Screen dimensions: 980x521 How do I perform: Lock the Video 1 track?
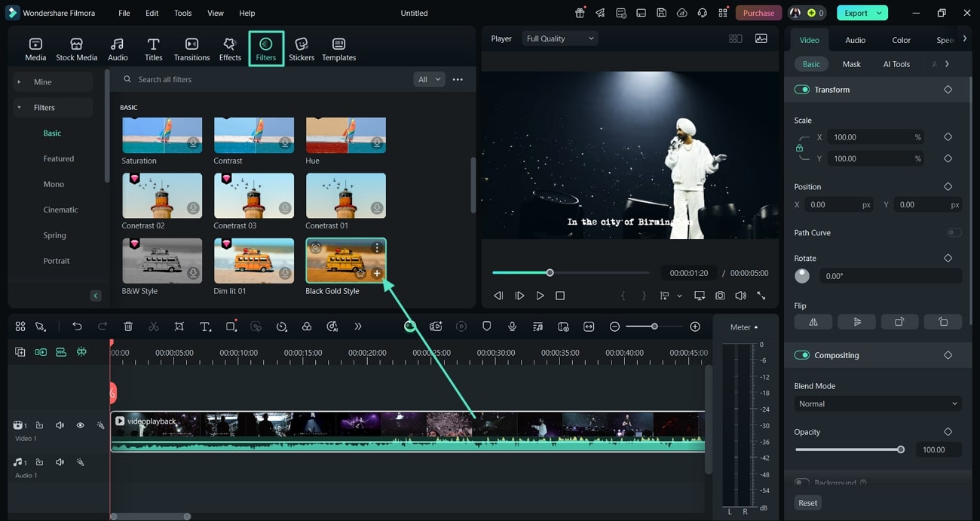point(39,425)
